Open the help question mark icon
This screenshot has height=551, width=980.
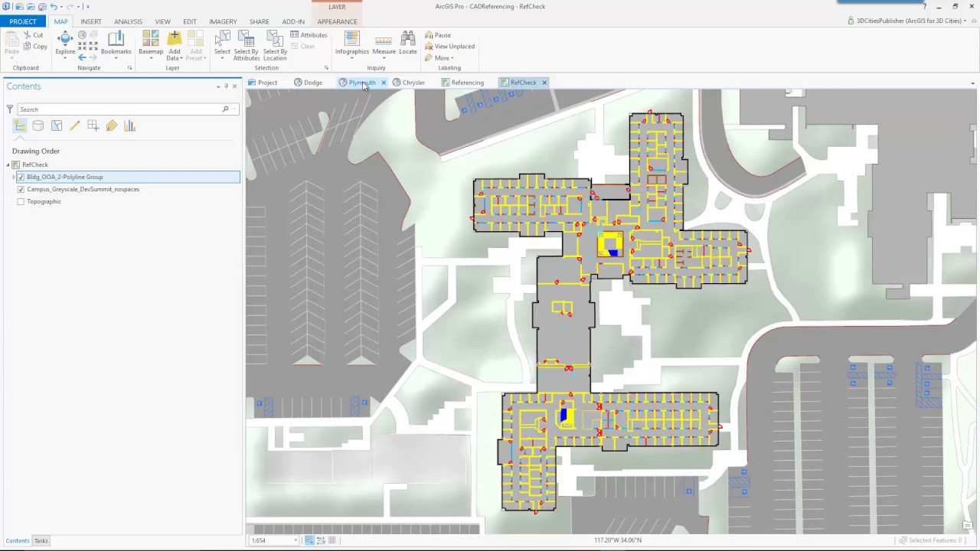tap(924, 7)
